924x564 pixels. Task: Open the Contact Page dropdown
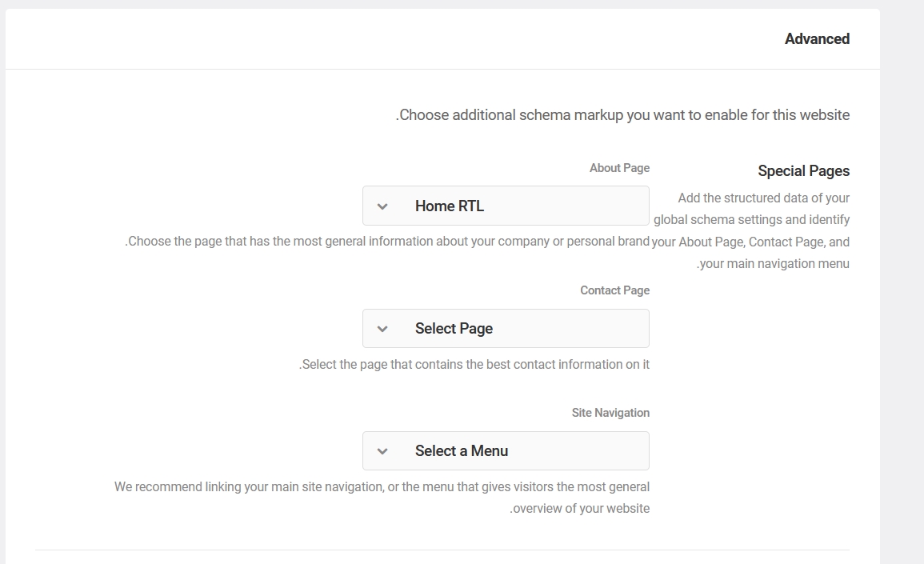506,329
